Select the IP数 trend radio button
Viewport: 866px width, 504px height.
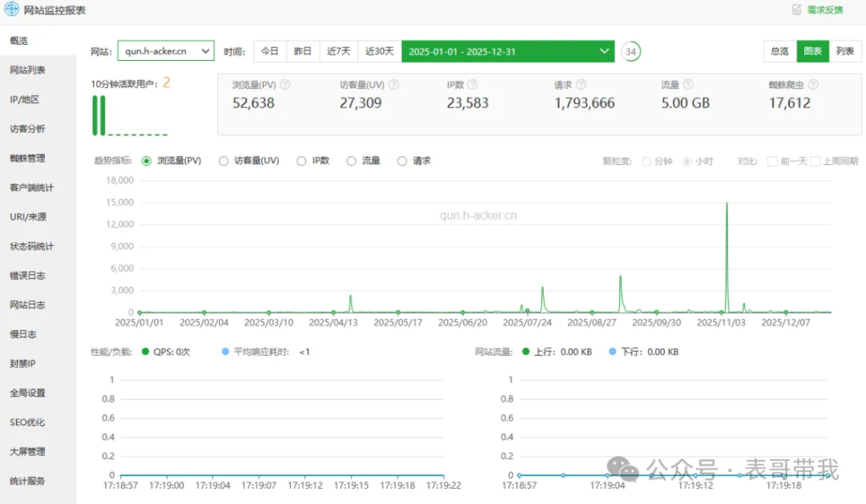pos(302,161)
